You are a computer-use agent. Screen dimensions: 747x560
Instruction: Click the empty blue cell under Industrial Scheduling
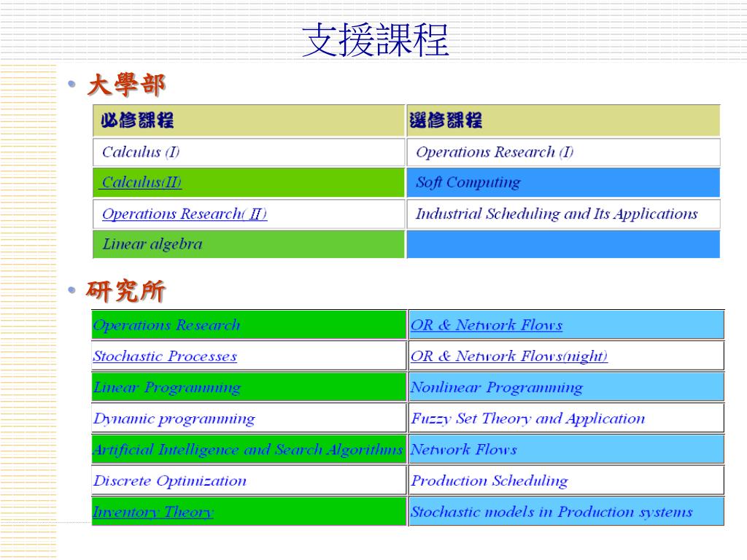click(x=563, y=244)
